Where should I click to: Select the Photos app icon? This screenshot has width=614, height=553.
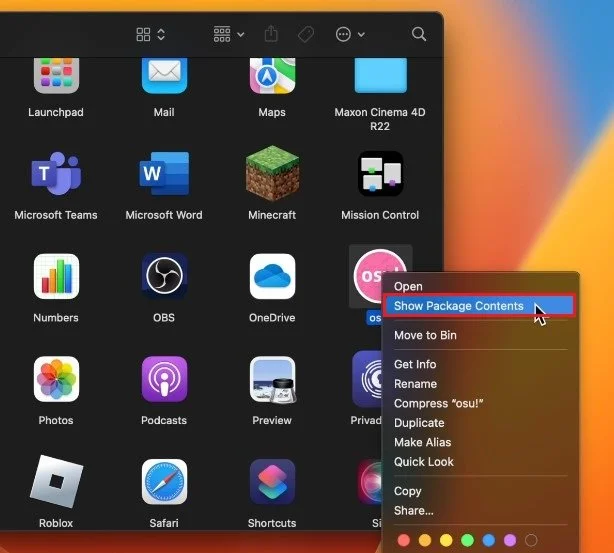56,379
